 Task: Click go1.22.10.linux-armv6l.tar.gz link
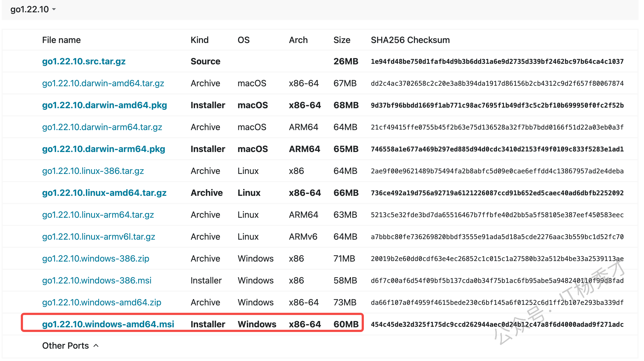point(98,237)
